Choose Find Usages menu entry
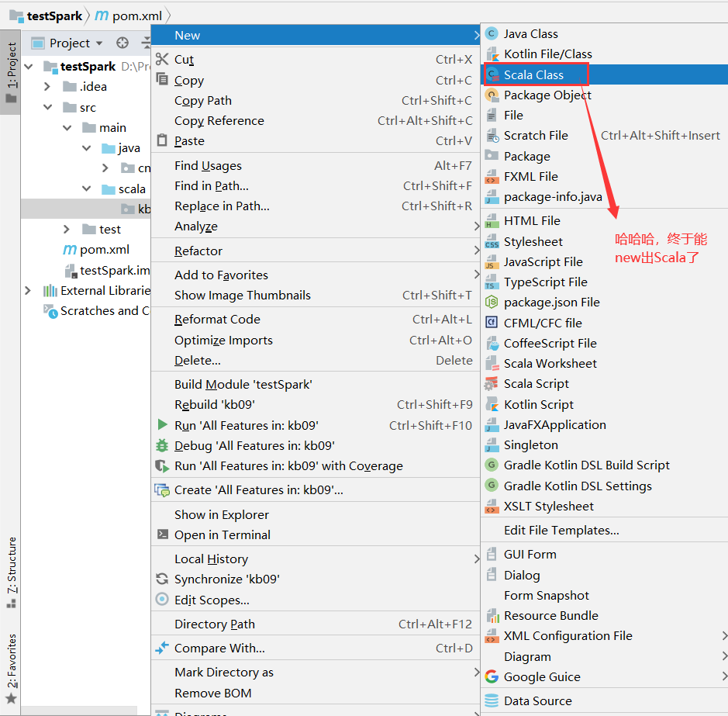 click(x=316, y=166)
